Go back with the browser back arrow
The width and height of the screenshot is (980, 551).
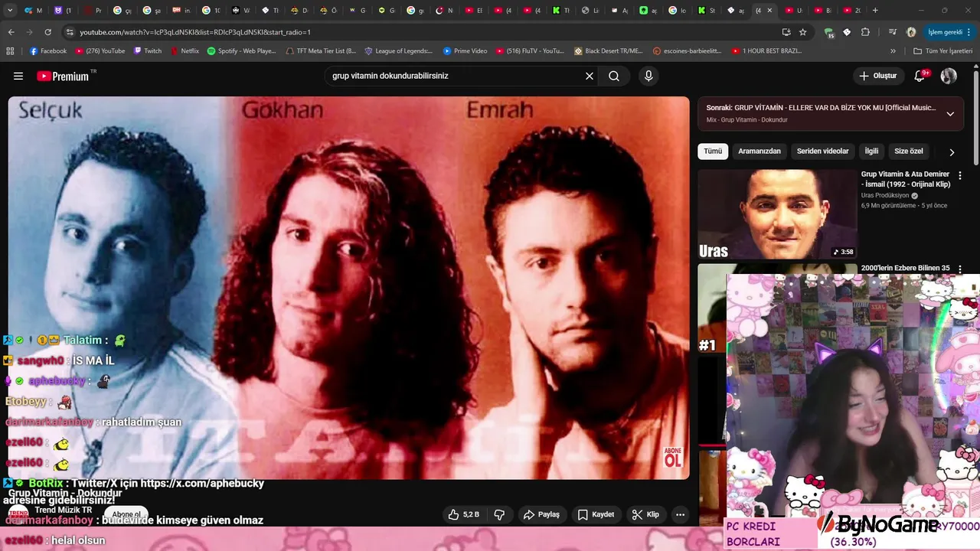[x=11, y=32]
